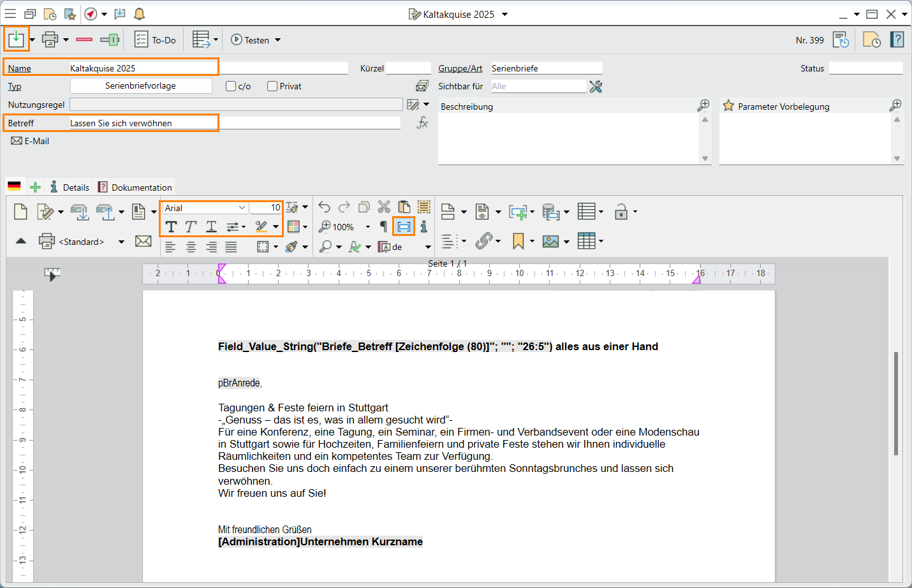Open the 100% zoom dropdown arrow
Screen dimensions: 912x588
[x=367, y=227]
